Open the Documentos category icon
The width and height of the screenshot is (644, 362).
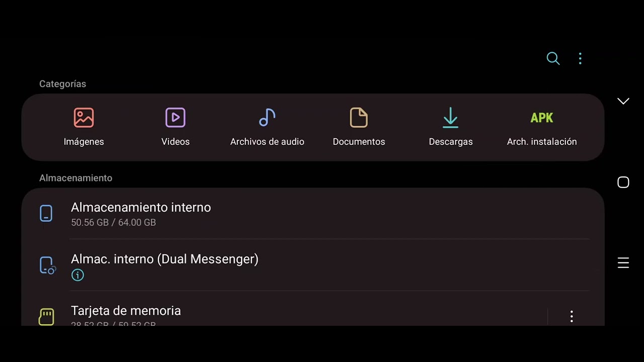(x=359, y=118)
